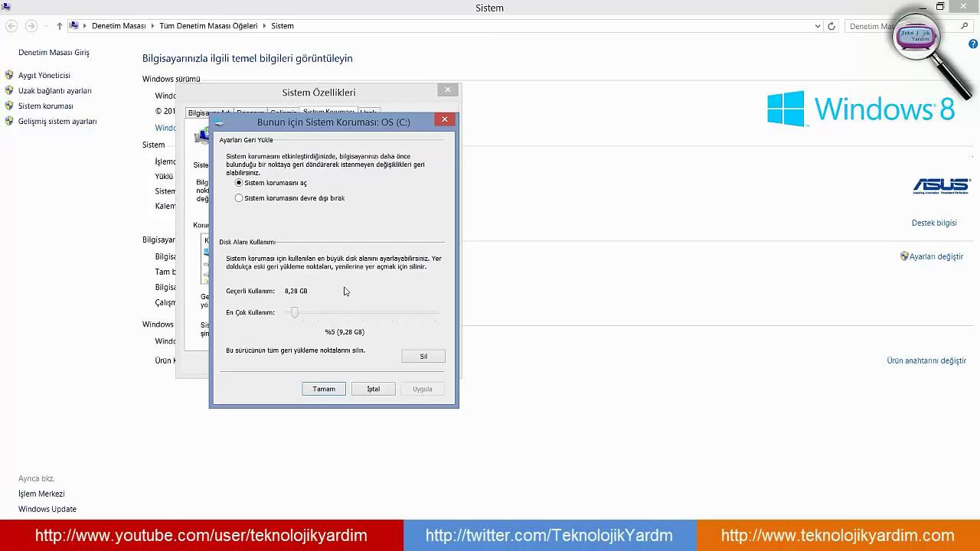Click the back navigation arrow
This screenshot has width=980, height=551.
(x=11, y=25)
